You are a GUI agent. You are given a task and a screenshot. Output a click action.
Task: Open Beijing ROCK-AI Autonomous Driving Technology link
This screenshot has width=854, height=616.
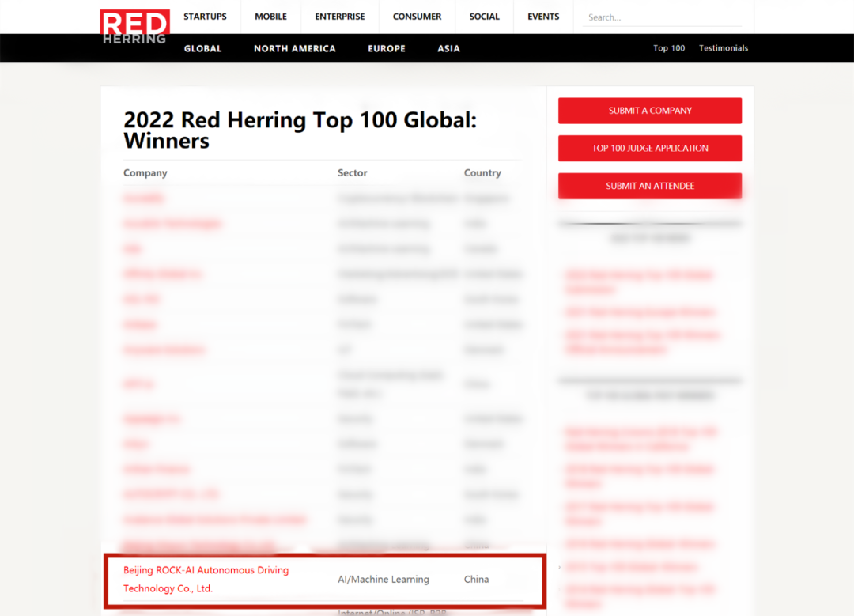[206, 579]
